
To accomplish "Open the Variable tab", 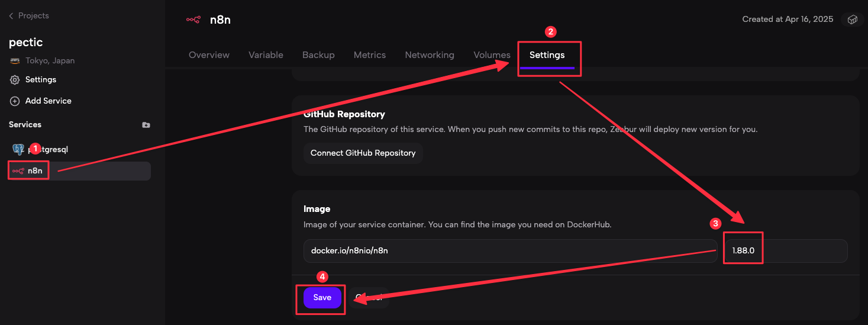I will click(266, 55).
